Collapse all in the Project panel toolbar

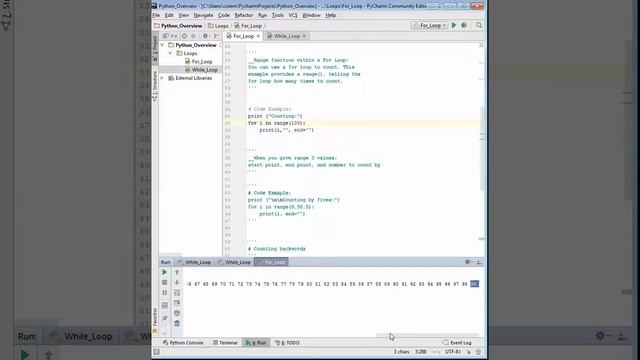[x=193, y=36]
